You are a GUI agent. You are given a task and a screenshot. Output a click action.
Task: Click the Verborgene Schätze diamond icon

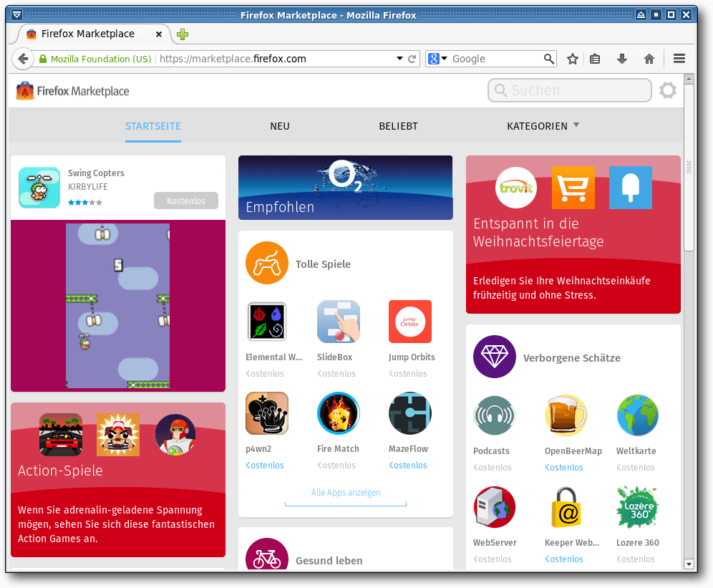point(494,357)
